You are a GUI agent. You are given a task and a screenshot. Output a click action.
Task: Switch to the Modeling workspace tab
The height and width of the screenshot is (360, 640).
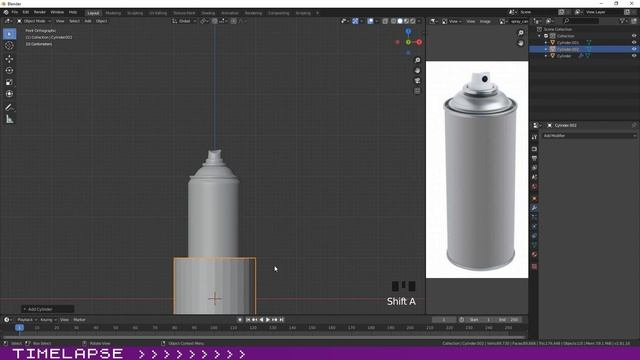113,13
